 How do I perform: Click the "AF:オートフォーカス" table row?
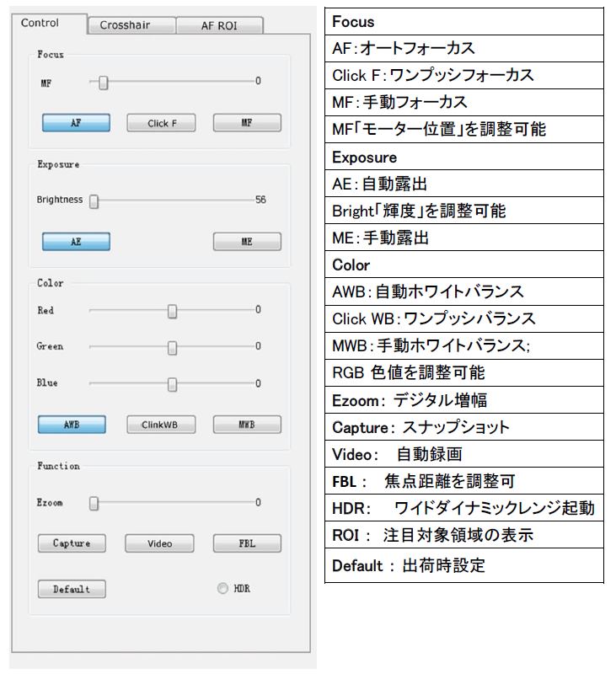coord(464,49)
